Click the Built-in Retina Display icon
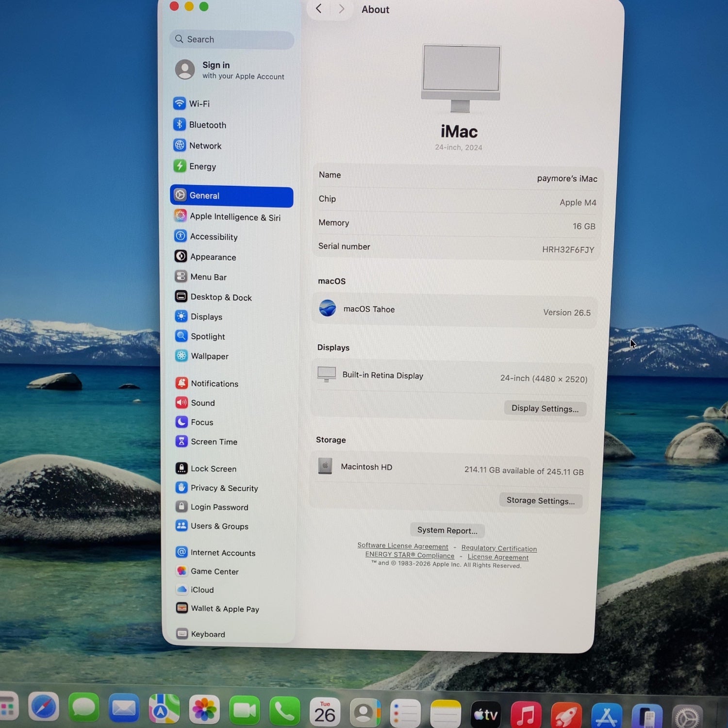Screen dimensions: 728x728 click(x=327, y=374)
